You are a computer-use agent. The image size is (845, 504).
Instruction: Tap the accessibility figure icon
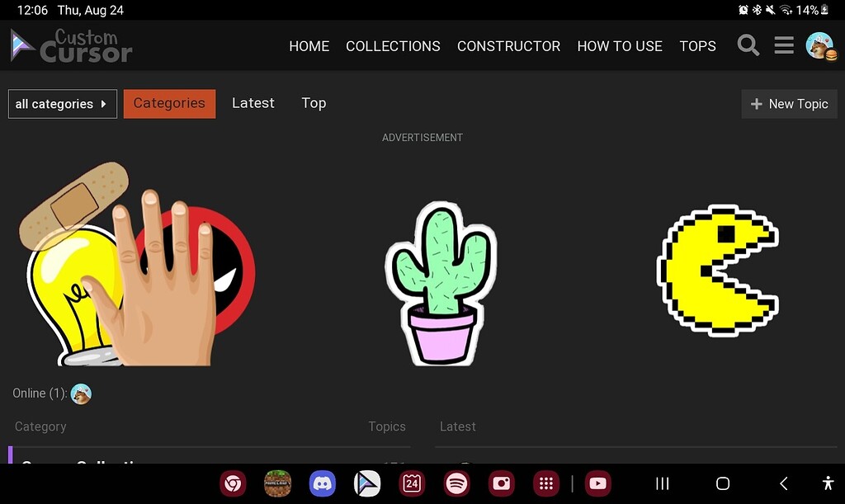tap(828, 483)
